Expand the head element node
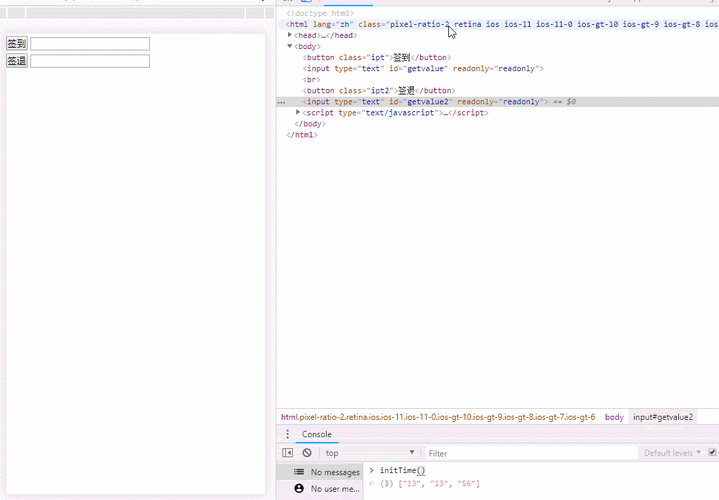The image size is (719, 500). coord(290,35)
